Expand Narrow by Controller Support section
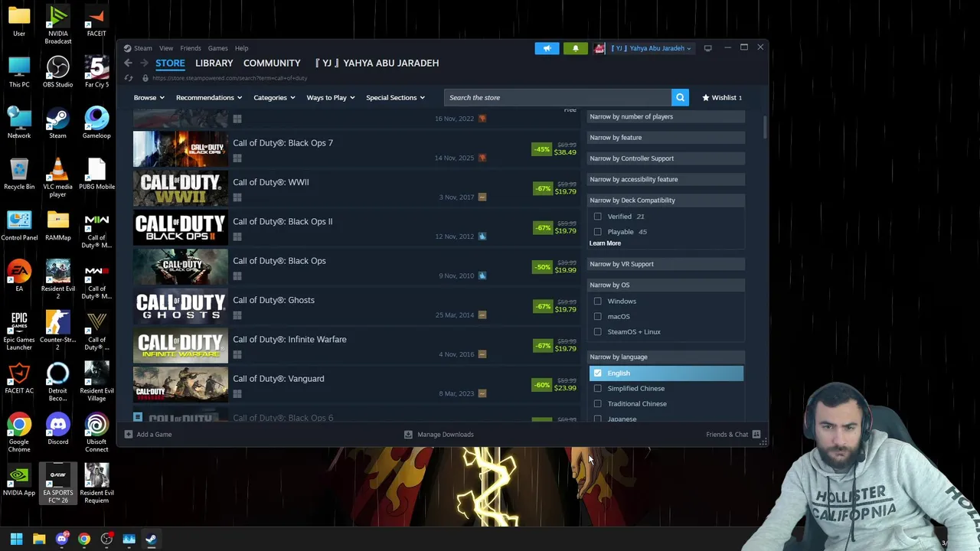980x551 pixels. pyautogui.click(x=666, y=158)
